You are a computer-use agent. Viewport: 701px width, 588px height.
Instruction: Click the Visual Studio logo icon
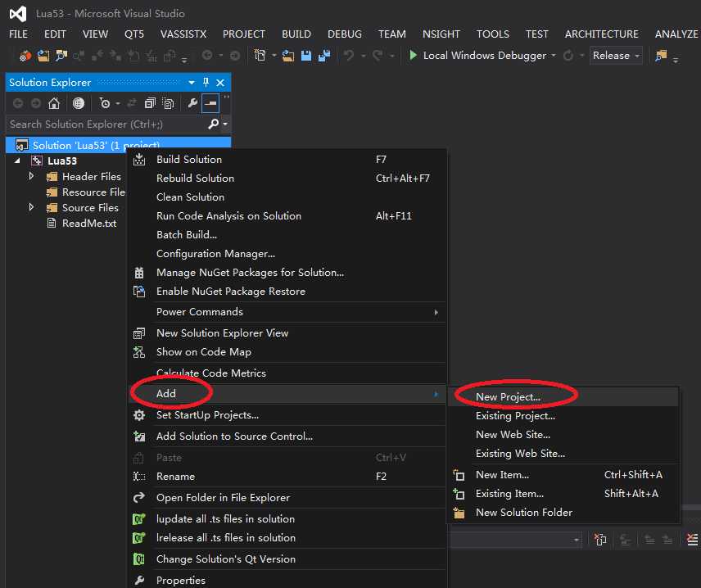(18, 14)
